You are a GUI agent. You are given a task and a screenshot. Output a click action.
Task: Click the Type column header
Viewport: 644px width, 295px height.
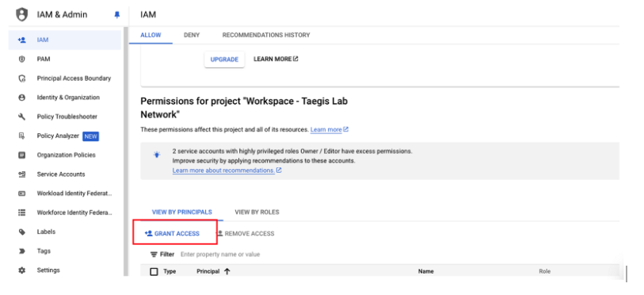(170, 271)
